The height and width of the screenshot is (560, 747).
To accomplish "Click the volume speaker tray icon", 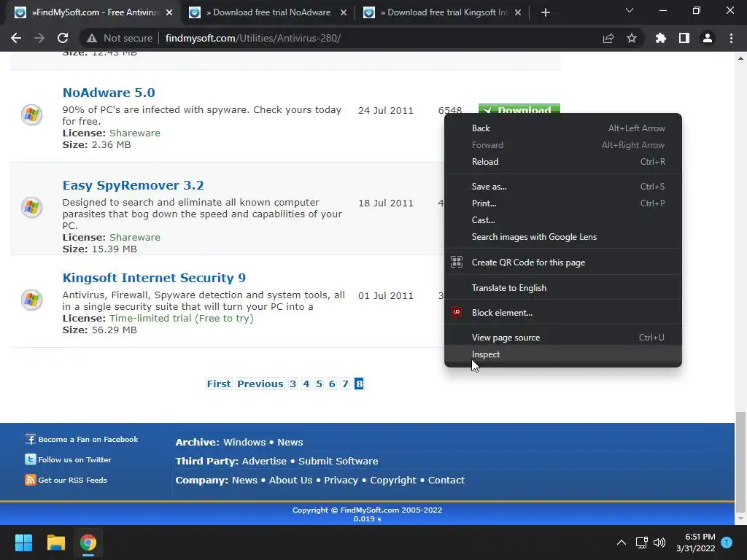I will pos(659,542).
